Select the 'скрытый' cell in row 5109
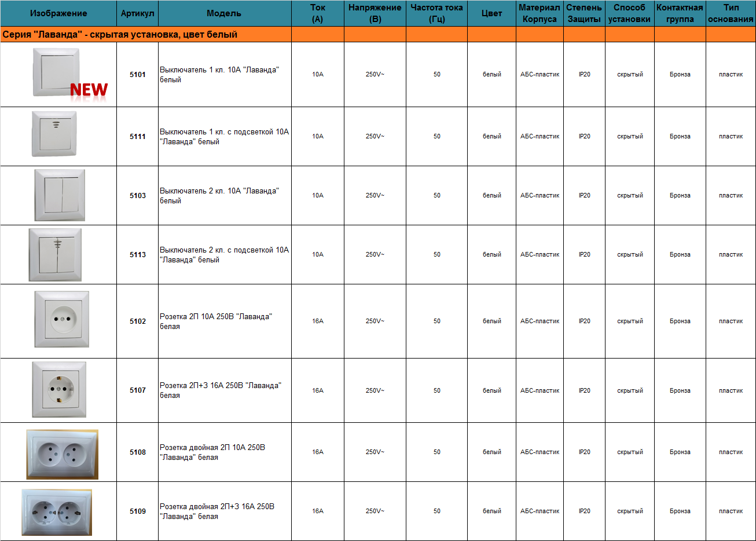This screenshot has height=541, width=756. coord(630,511)
